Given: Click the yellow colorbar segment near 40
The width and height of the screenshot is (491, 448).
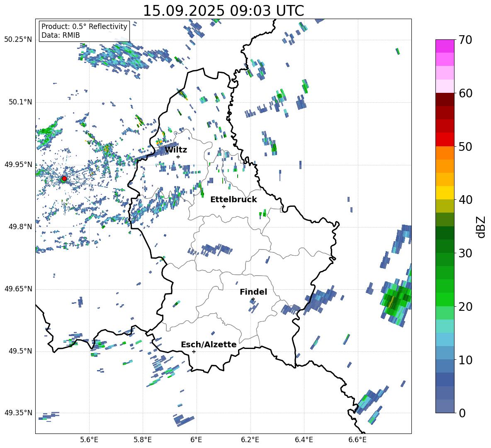Looking at the screenshot, I should [x=445, y=193].
